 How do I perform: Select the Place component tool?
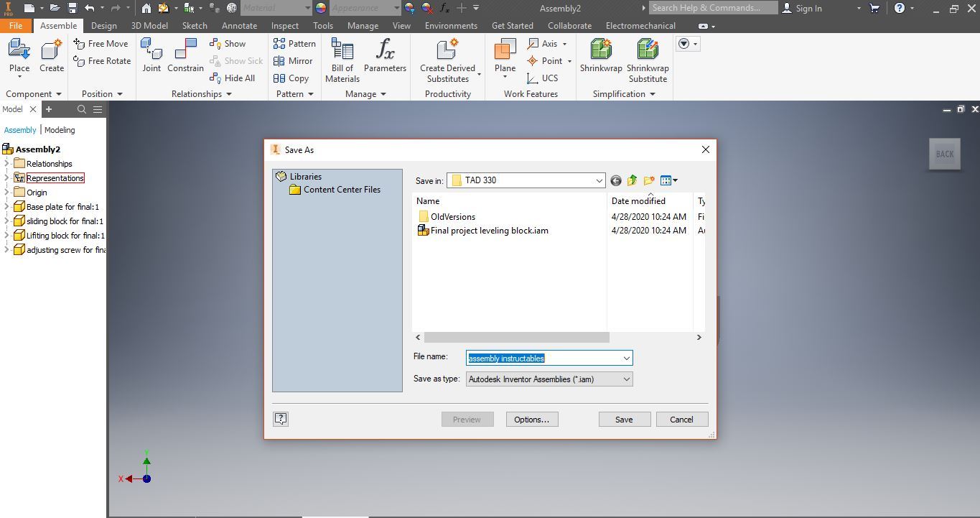tap(19, 57)
